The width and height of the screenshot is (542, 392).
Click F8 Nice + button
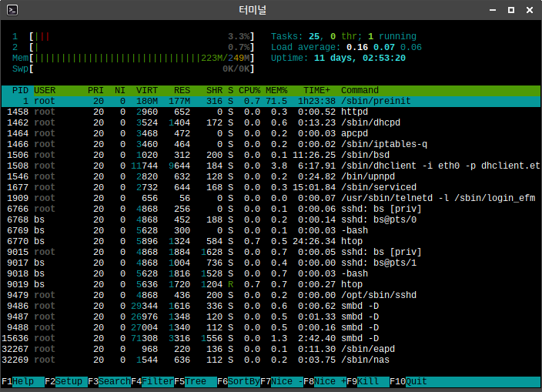[325, 381]
